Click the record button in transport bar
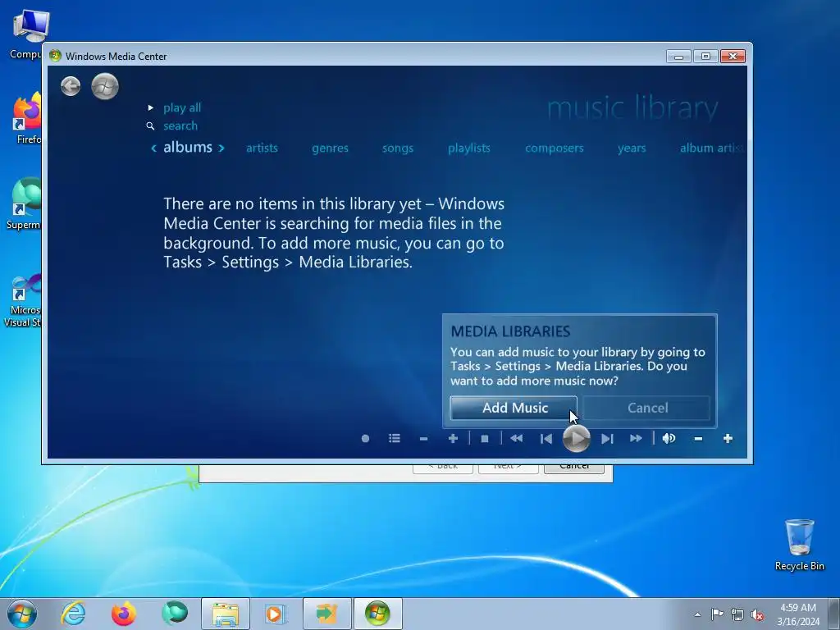This screenshot has width=840, height=630. pos(365,439)
